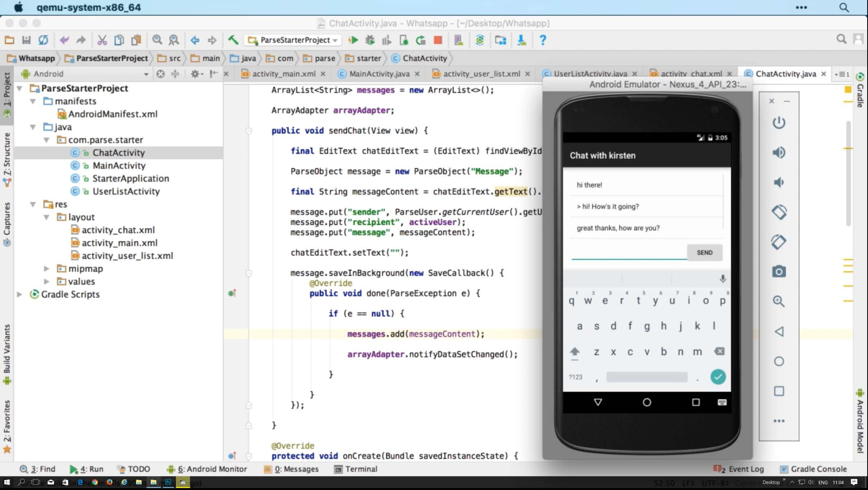Open the Gradle Console
This screenshot has width=868, height=490.
813,469
